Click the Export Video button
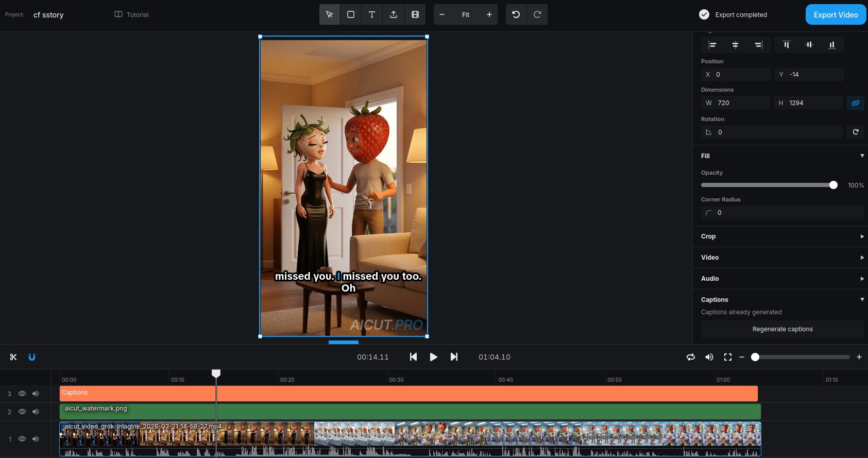Image resolution: width=868 pixels, height=458 pixels. click(x=836, y=14)
